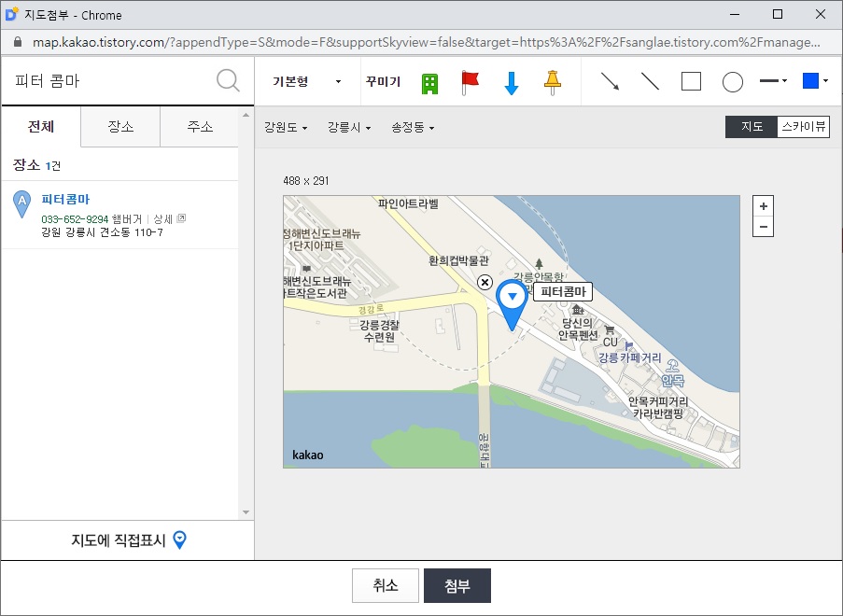
Task: Select the blue down-arrow marker icon
Action: [512, 83]
